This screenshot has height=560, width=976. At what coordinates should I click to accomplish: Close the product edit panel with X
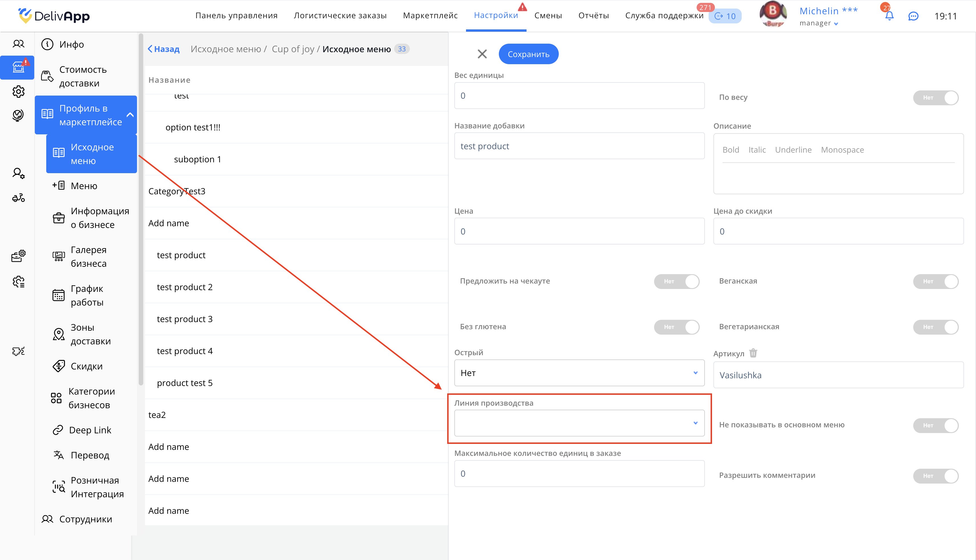pos(482,54)
